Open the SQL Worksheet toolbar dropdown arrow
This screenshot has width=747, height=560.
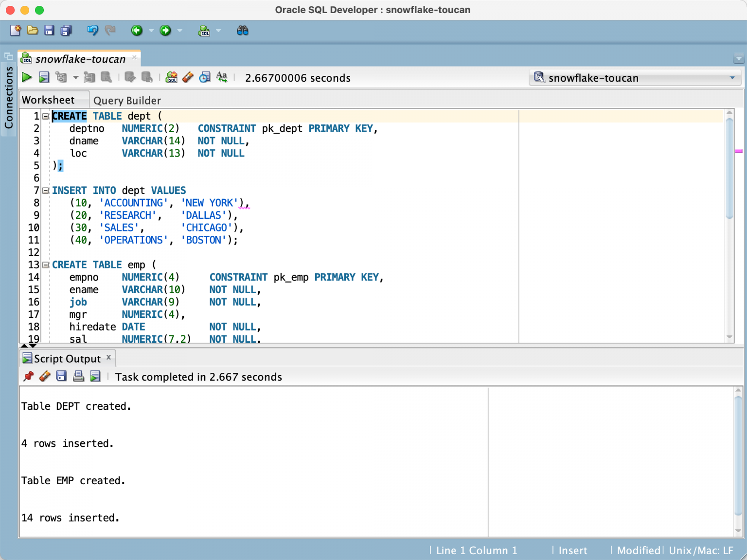(218, 31)
